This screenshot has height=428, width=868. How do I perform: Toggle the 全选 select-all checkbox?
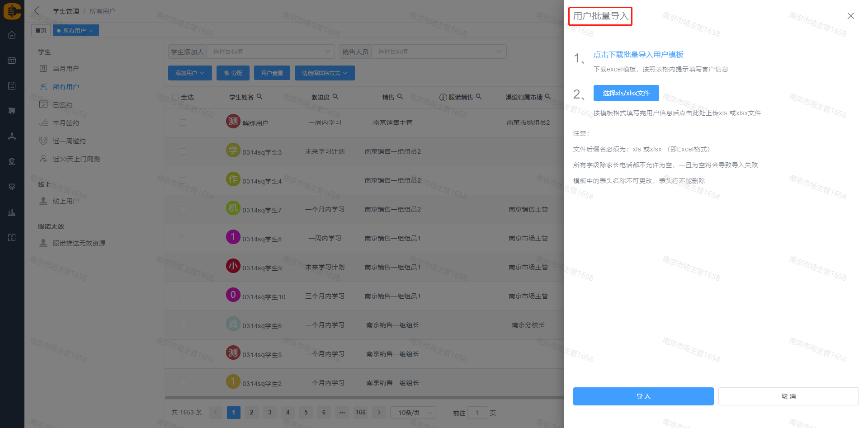point(175,97)
